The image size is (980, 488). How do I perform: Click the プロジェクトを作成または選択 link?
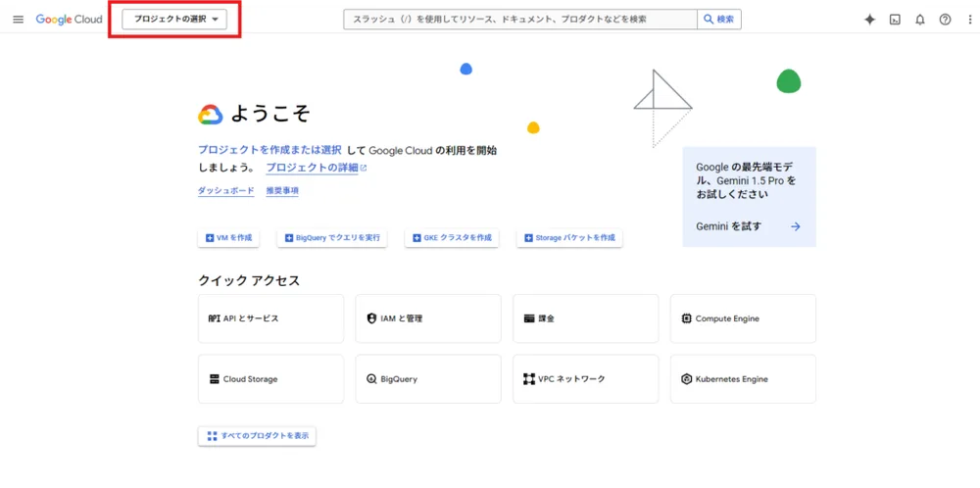pyautogui.click(x=269, y=150)
